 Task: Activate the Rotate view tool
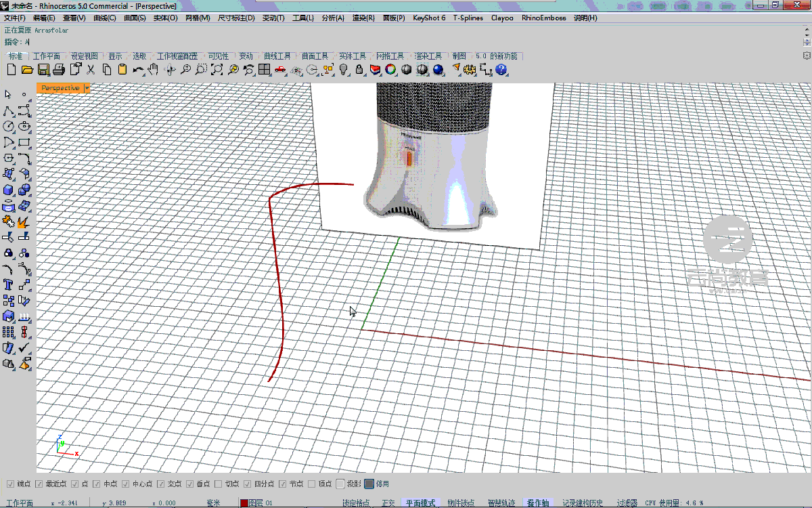[170, 69]
